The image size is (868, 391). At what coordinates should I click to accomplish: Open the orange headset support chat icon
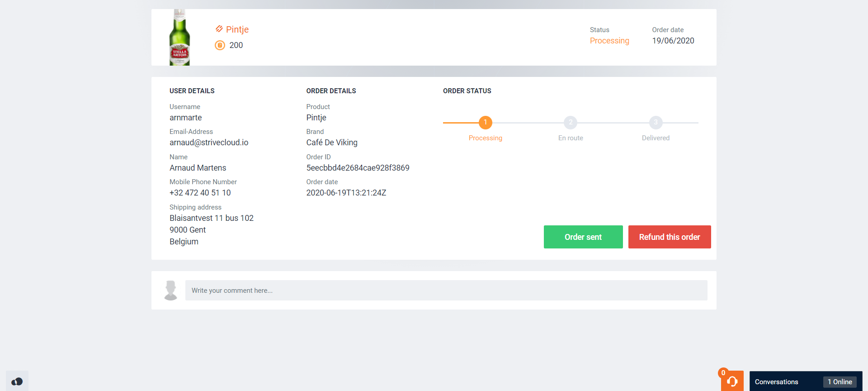[x=732, y=381]
